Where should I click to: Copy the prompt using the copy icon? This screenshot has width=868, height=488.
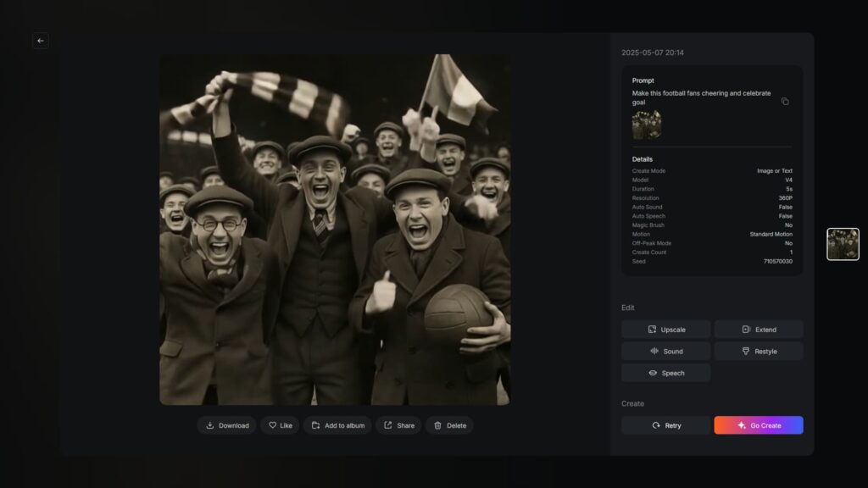(x=784, y=101)
